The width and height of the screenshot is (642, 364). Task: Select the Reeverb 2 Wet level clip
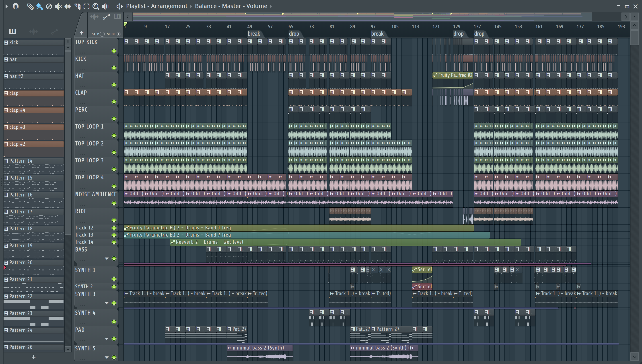click(x=345, y=242)
